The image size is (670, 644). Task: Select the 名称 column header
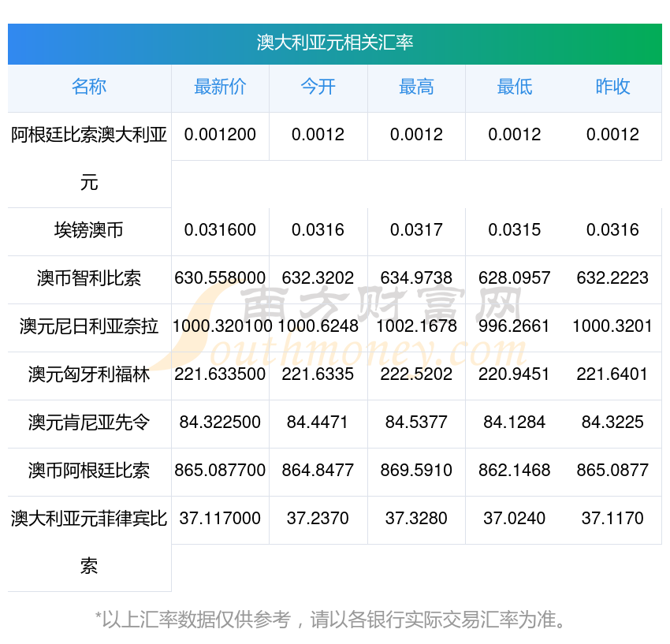click(x=89, y=87)
